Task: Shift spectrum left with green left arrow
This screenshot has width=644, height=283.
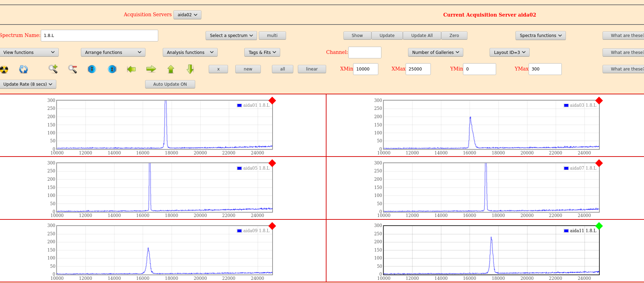Action: [x=131, y=69]
